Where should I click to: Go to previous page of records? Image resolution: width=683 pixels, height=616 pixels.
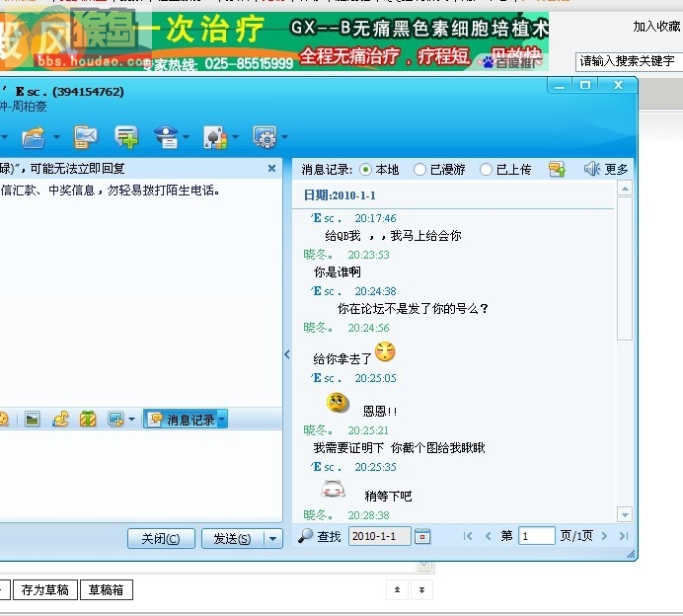click(489, 536)
